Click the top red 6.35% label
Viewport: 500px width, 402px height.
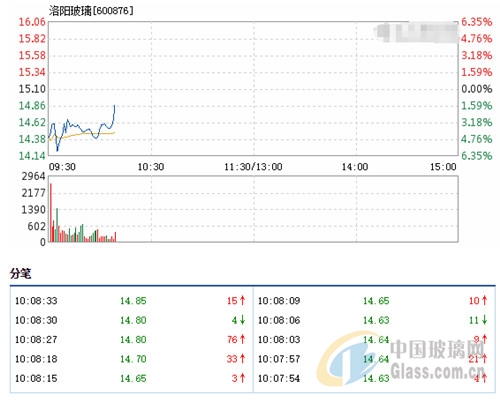point(477,22)
